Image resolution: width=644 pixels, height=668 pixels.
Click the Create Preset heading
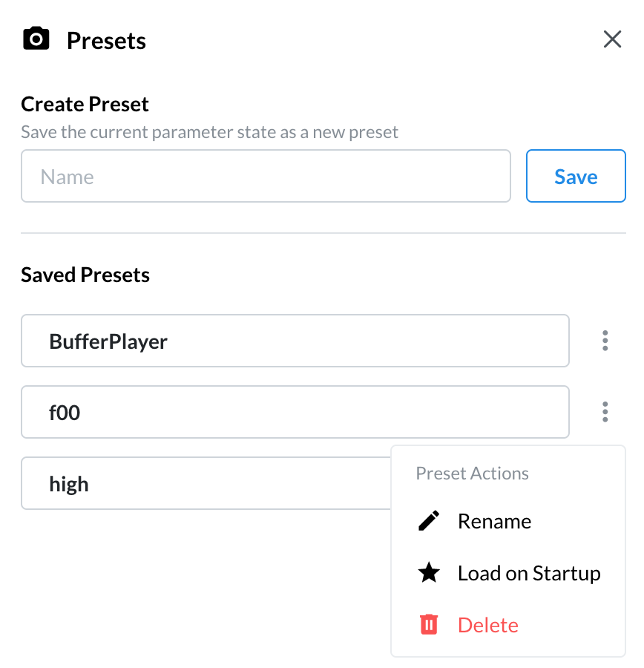point(85,105)
